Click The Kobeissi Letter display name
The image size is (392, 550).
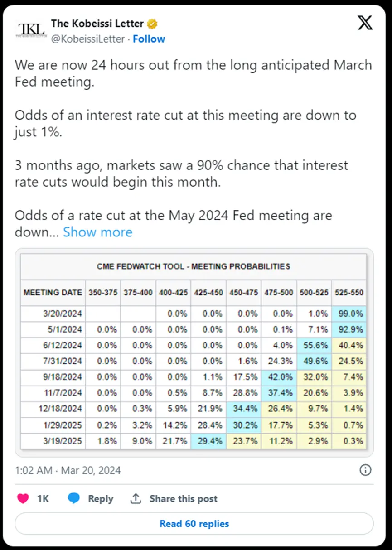tap(97, 24)
